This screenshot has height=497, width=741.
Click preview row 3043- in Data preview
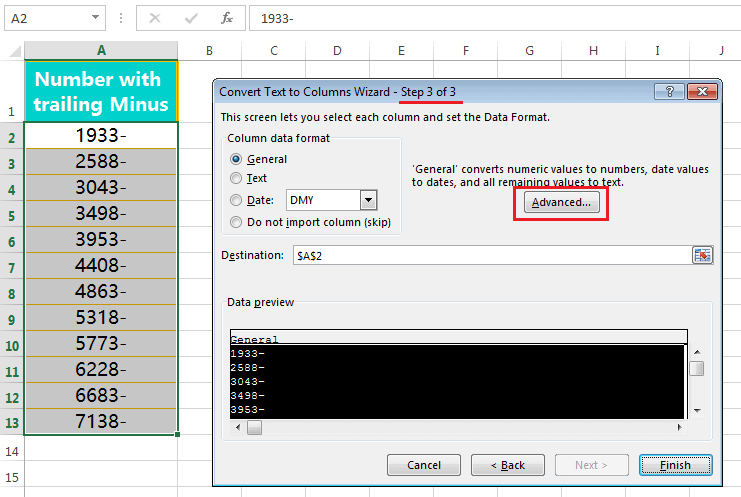457,381
